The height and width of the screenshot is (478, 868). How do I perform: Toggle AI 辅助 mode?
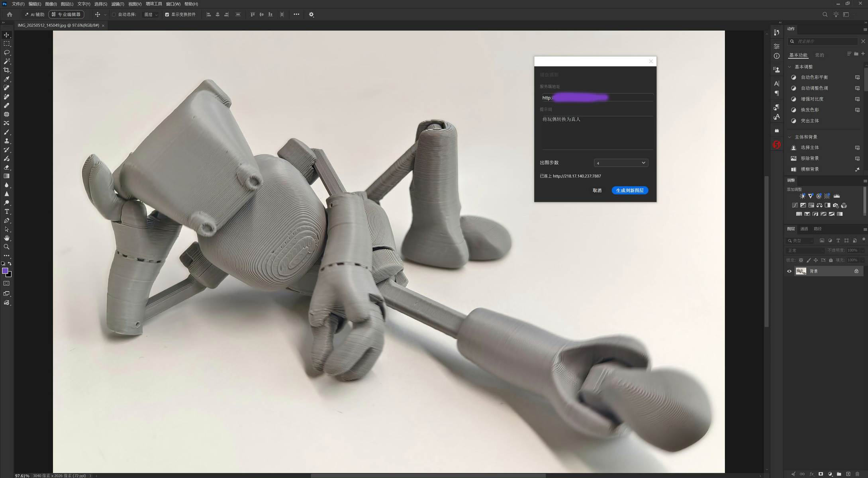click(35, 14)
